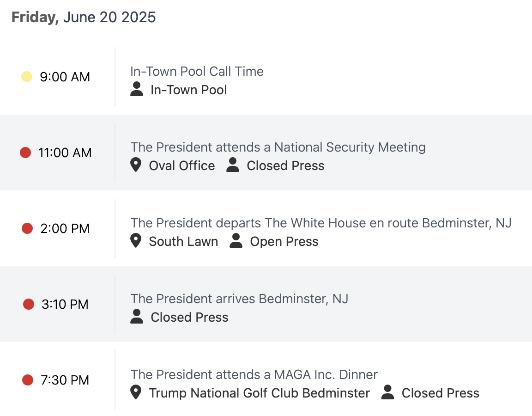Click the 7:30 PM time label

(65, 380)
